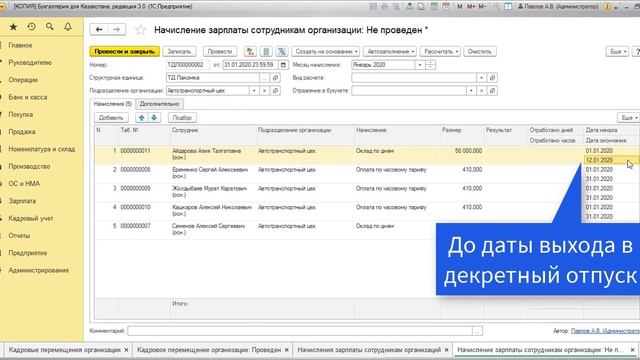This screenshot has width=640, height=360.
Task: Open the Комментарий field ellipsis button
Action: 477,331
